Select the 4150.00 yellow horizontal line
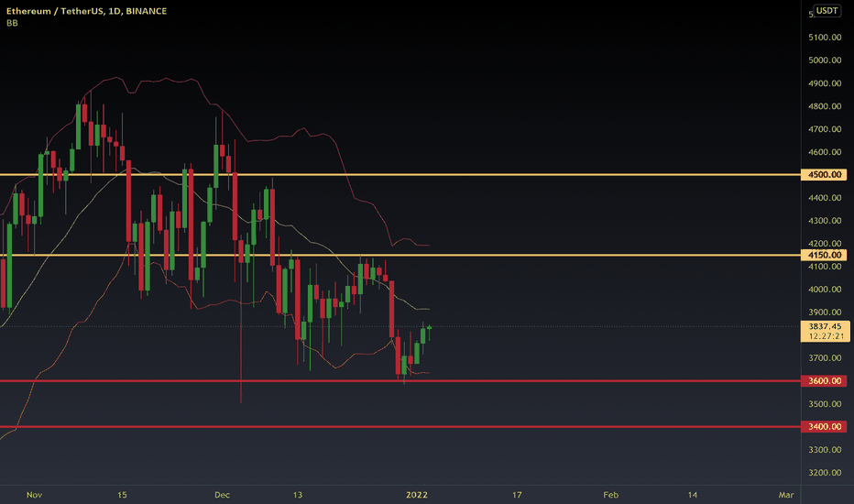This screenshot has width=854, height=504. click(x=400, y=255)
